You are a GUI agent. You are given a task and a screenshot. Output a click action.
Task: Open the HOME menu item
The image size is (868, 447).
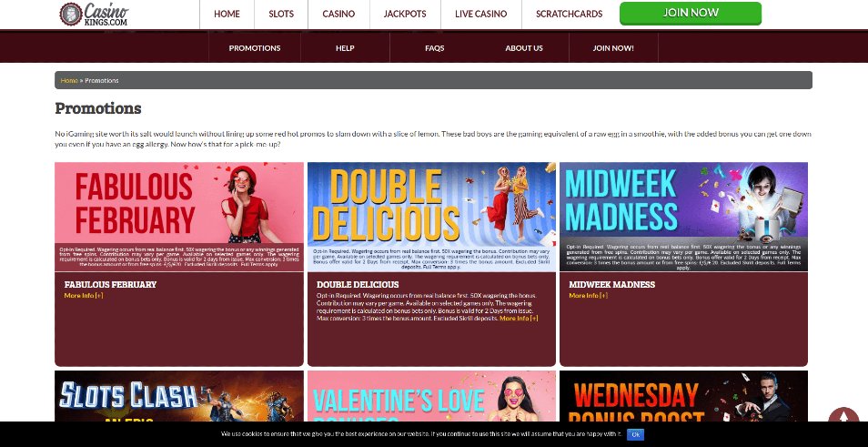[227, 14]
